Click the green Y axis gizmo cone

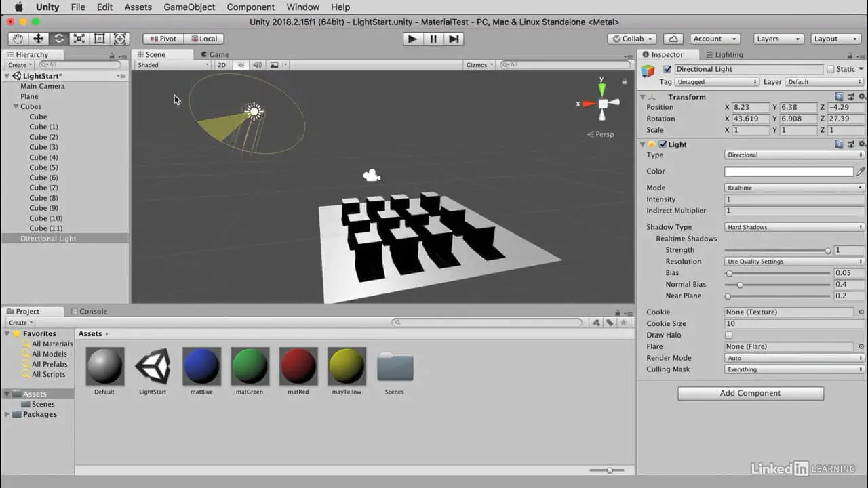point(601,89)
